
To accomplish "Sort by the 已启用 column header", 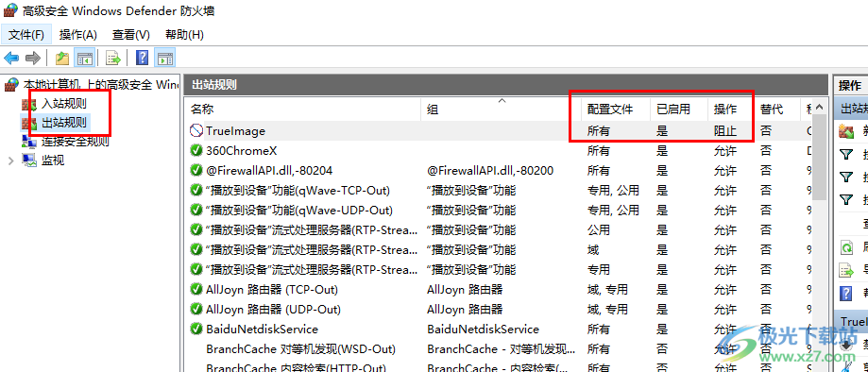I will tap(679, 110).
